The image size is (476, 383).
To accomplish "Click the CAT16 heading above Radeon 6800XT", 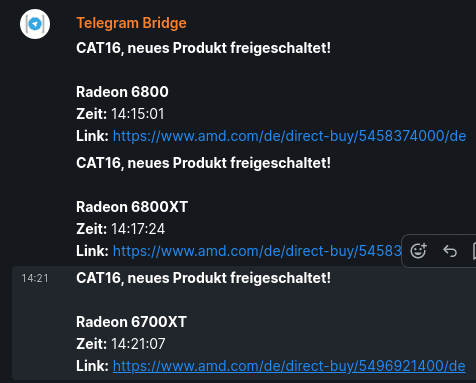I will [203, 163].
